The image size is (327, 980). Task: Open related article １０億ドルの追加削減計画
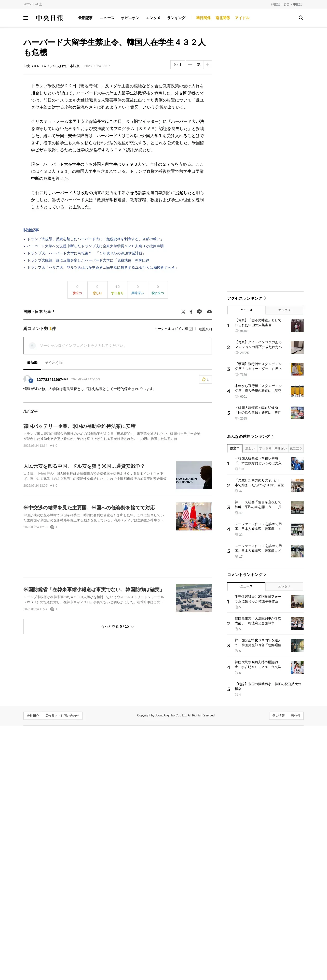86,253
